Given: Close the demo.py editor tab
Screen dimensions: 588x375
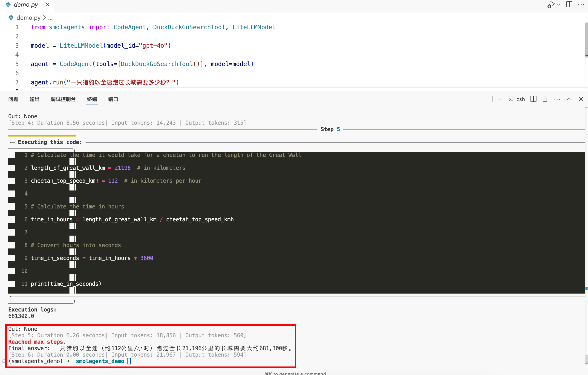Looking at the screenshot, I should tap(47, 4).
